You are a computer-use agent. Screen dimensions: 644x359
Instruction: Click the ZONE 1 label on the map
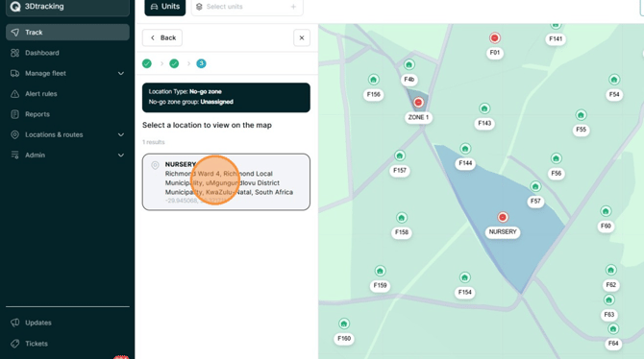(x=418, y=117)
